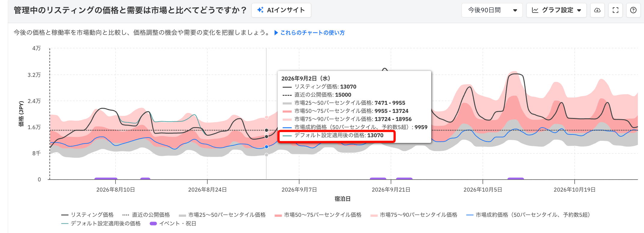Toggle 市場50〜75パーセンタイル価格 in legend
Screen dimensions: 644x233
[x=318, y=215]
